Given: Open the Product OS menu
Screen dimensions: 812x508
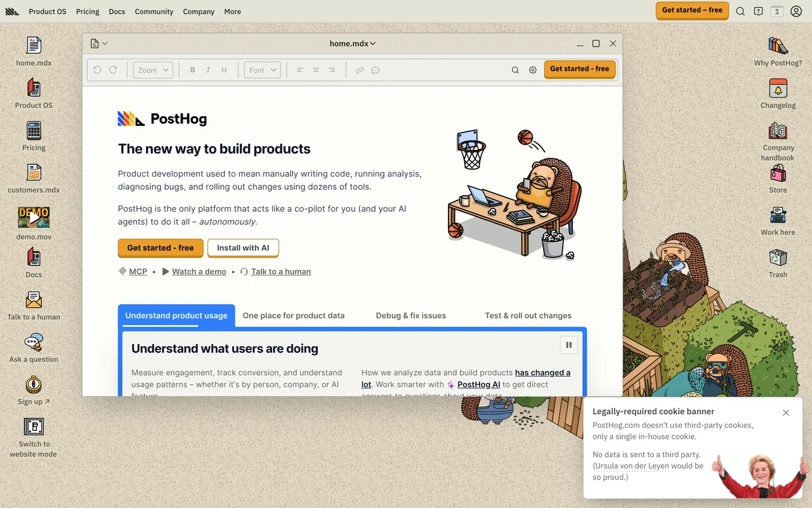Looking at the screenshot, I should [48, 11].
